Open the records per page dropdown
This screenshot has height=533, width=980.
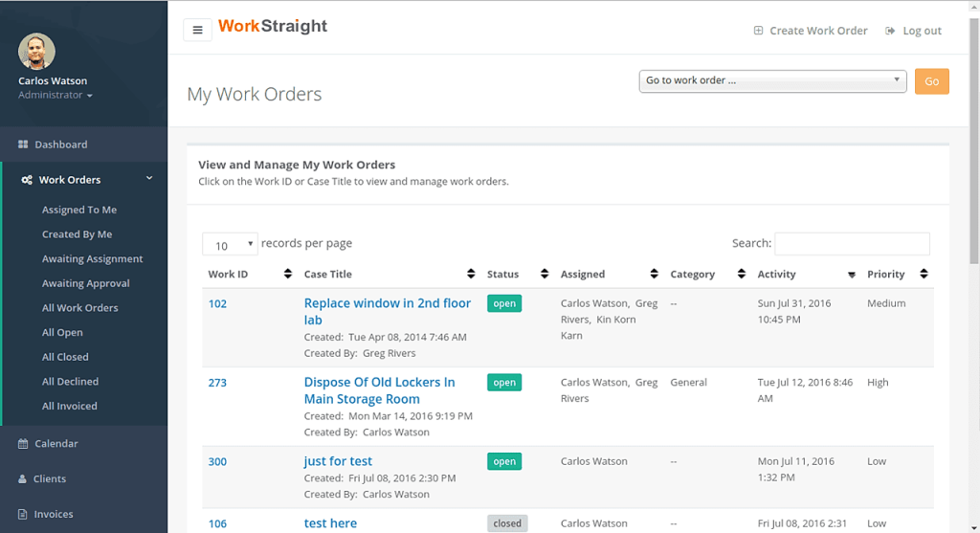pos(230,245)
